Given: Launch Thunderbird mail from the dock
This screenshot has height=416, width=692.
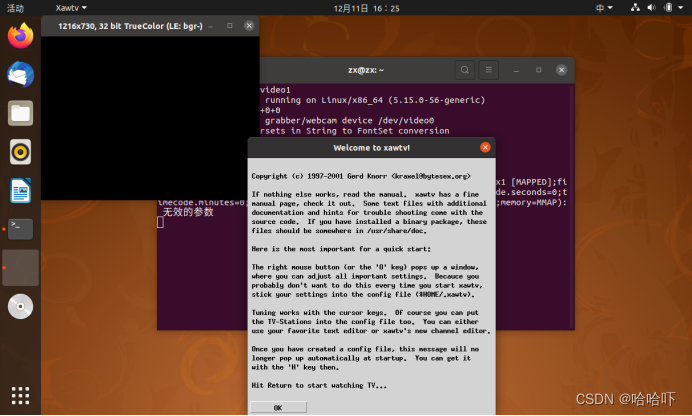Looking at the screenshot, I should [x=20, y=74].
